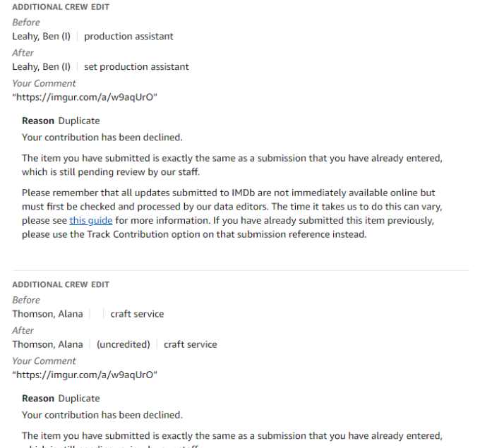This screenshot has width=480, height=448.
Task: Click the first ADDITIONAL CREW EDIT heading
Action: [61, 7]
